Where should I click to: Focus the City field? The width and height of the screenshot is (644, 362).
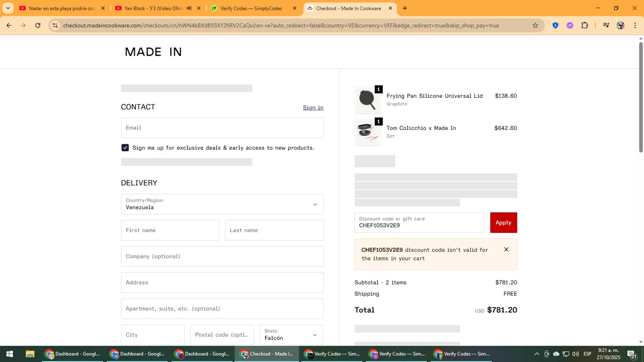pyautogui.click(x=153, y=335)
